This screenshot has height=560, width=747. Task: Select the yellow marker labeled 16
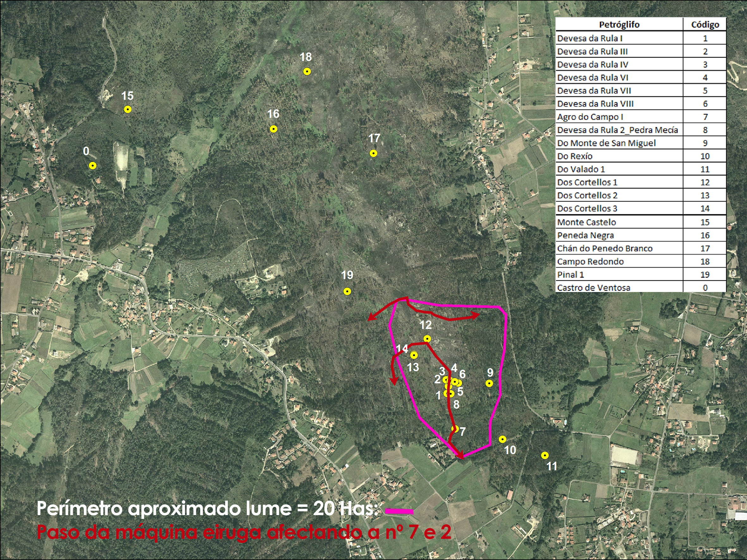(x=273, y=129)
